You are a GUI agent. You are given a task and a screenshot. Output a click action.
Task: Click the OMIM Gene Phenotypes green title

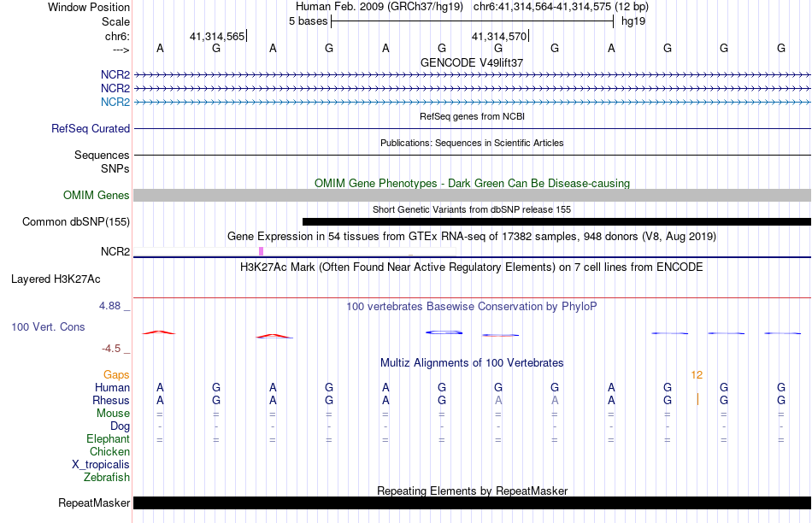pos(472,184)
